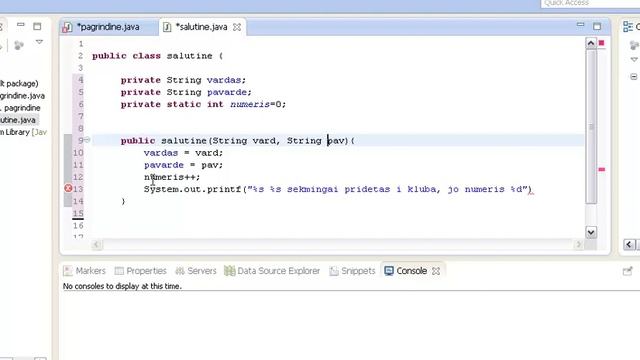Open the Markers view tab

pos(85,271)
